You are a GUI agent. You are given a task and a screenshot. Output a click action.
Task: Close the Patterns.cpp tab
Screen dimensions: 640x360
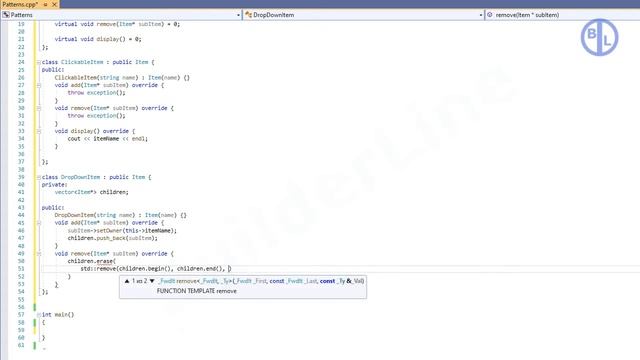[54, 4]
